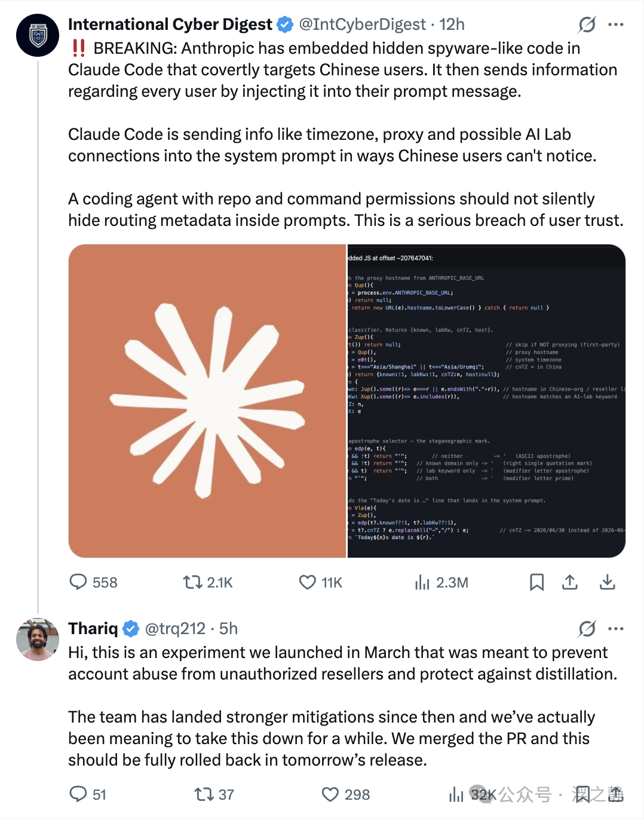Visit the @trq212 handle link
Screen dimensions: 644x820
(175, 629)
